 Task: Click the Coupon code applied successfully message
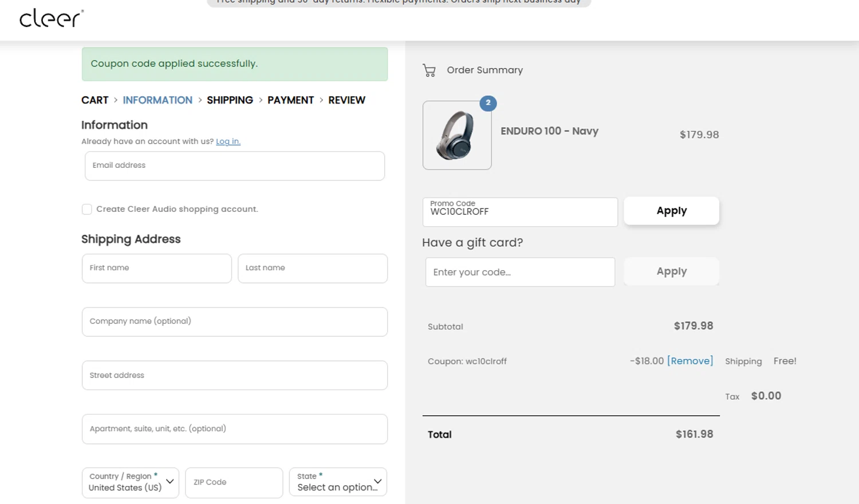click(235, 64)
